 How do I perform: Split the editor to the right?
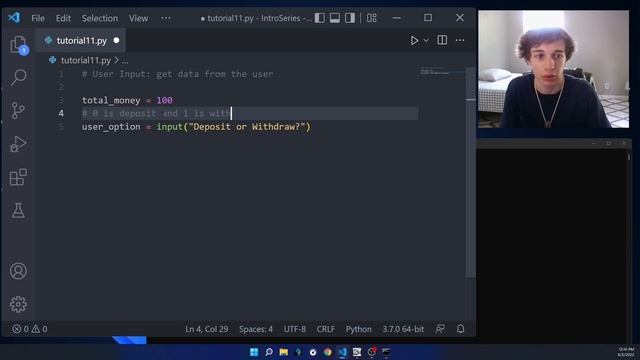442,40
